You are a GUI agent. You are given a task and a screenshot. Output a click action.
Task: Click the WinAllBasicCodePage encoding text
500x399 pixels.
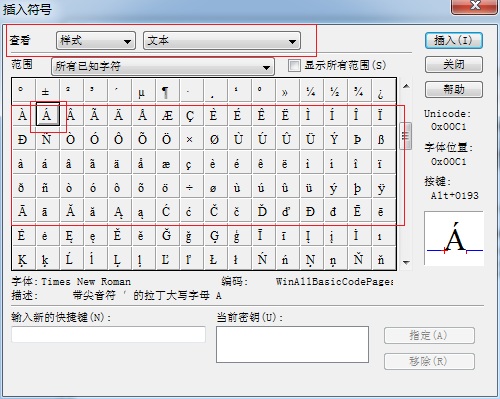334,282
